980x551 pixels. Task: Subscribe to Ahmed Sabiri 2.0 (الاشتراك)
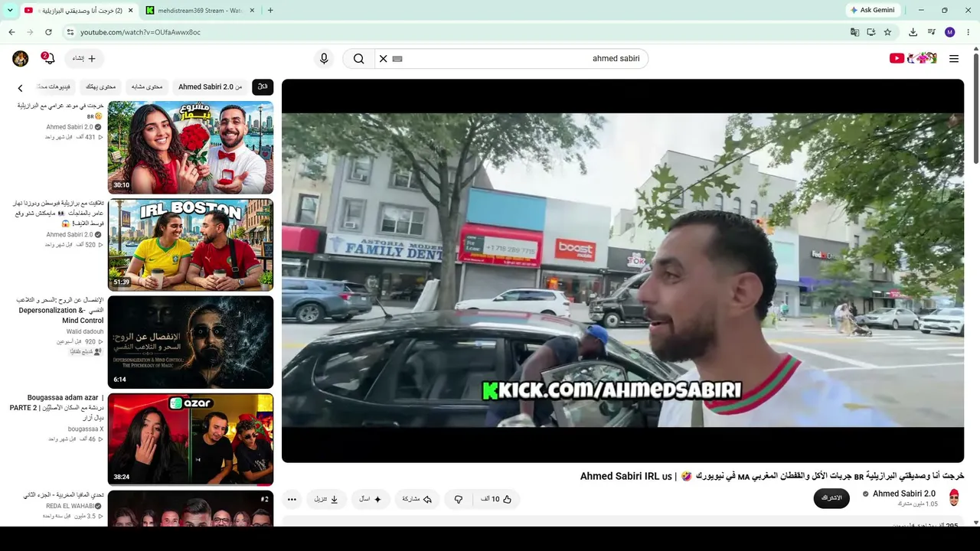point(831,498)
